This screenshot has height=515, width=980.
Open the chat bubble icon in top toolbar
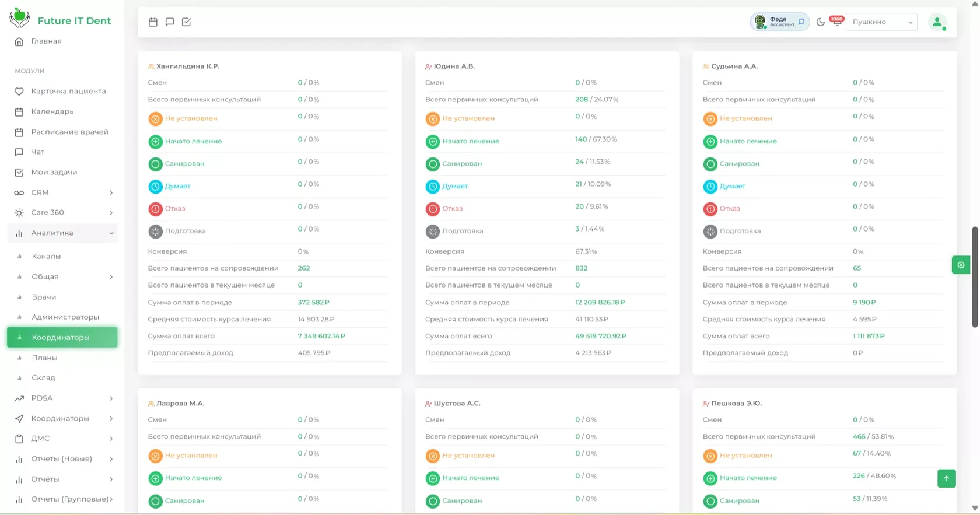click(x=170, y=22)
